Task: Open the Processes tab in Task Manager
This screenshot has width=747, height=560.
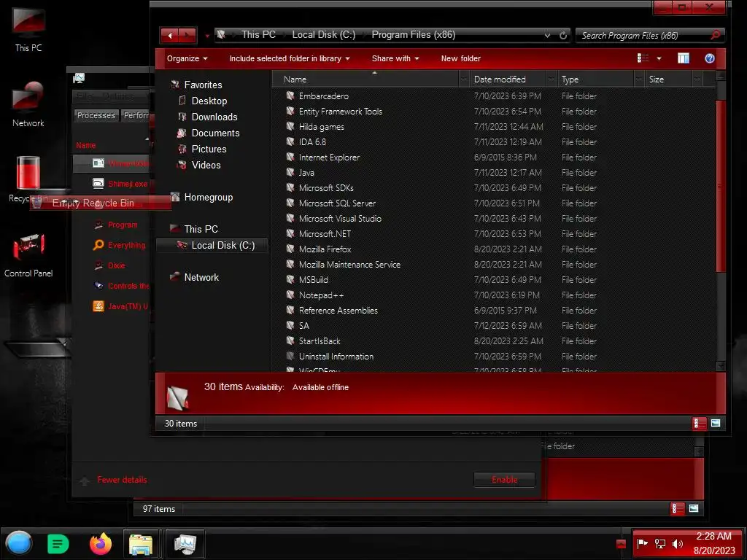Action: (96, 115)
